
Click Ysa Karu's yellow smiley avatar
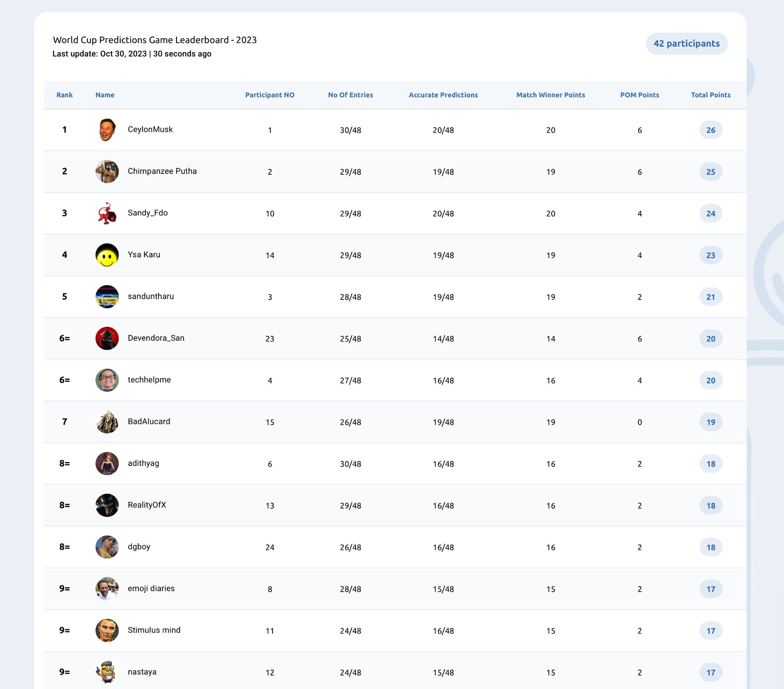coord(107,255)
